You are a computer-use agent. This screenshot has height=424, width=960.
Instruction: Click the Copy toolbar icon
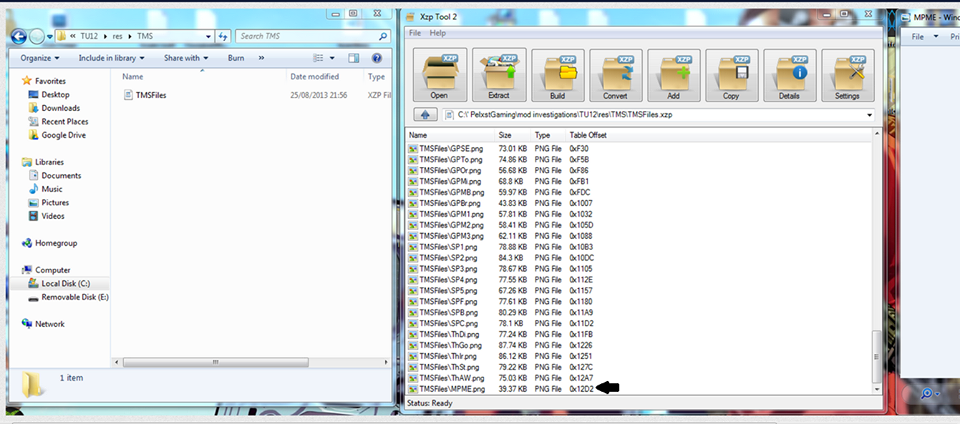coord(731,74)
